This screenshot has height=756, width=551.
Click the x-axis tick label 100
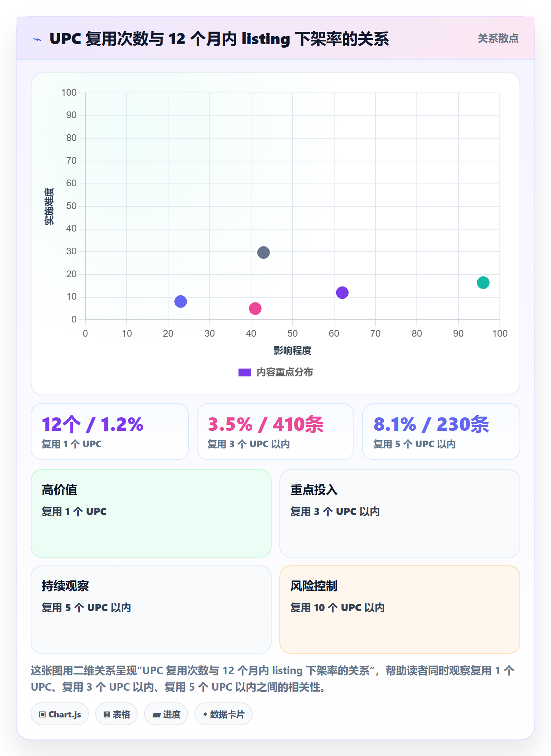pos(500,334)
